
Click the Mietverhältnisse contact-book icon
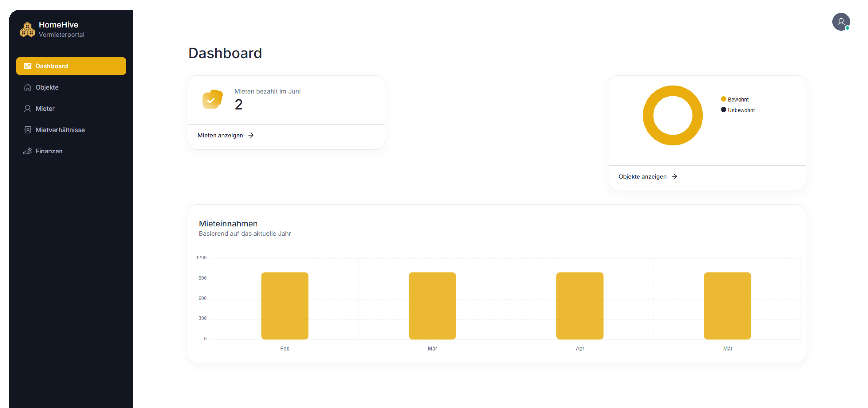28,130
